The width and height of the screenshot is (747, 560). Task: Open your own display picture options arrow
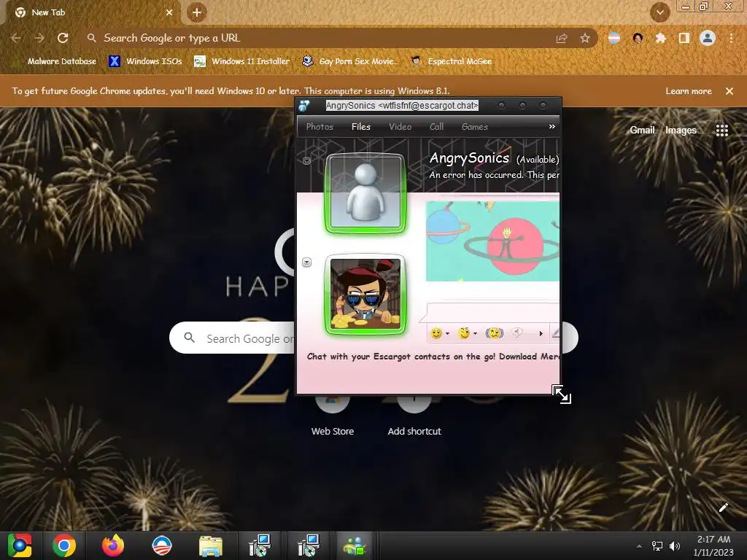[x=307, y=262]
